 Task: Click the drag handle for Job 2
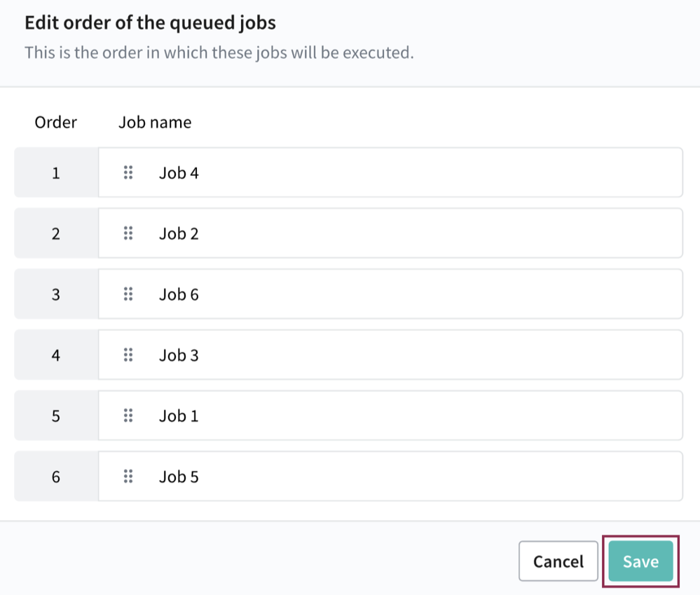pyautogui.click(x=128, y=233)
